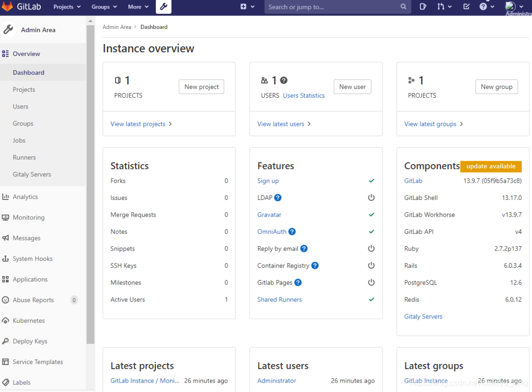Open View latest users link
This screenshot has height=392, width=532.
pyautogui.click(x=284, y=124)
